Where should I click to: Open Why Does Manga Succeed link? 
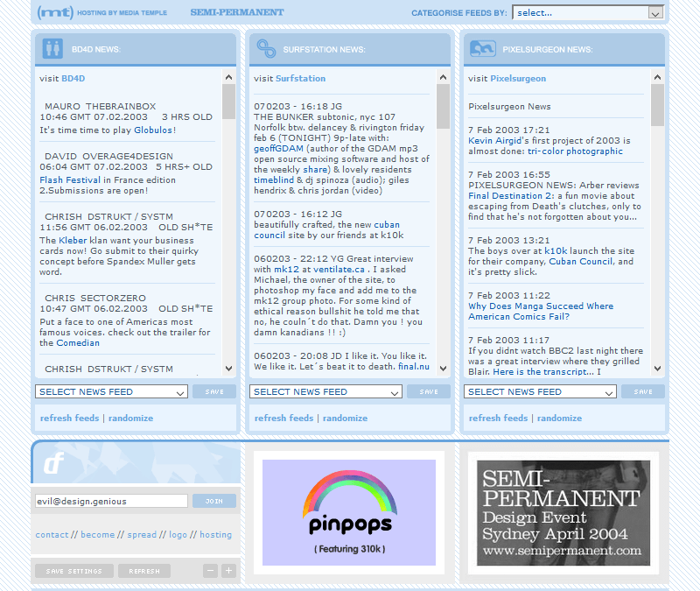(541, 312)
